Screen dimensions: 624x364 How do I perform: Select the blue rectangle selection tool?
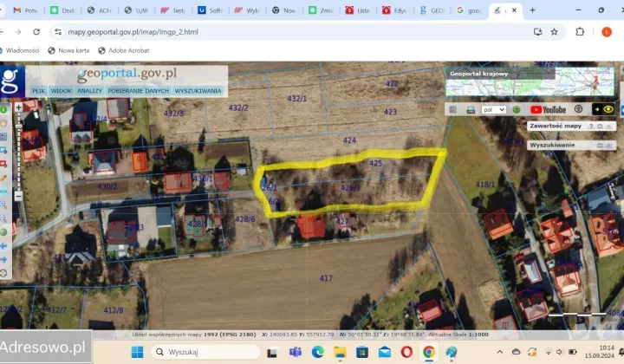point(3,151)
